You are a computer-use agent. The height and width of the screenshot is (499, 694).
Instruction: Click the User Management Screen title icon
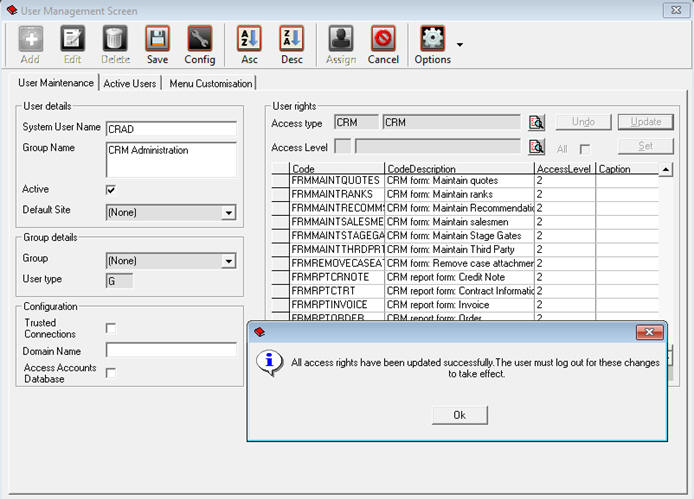[12, 10]
